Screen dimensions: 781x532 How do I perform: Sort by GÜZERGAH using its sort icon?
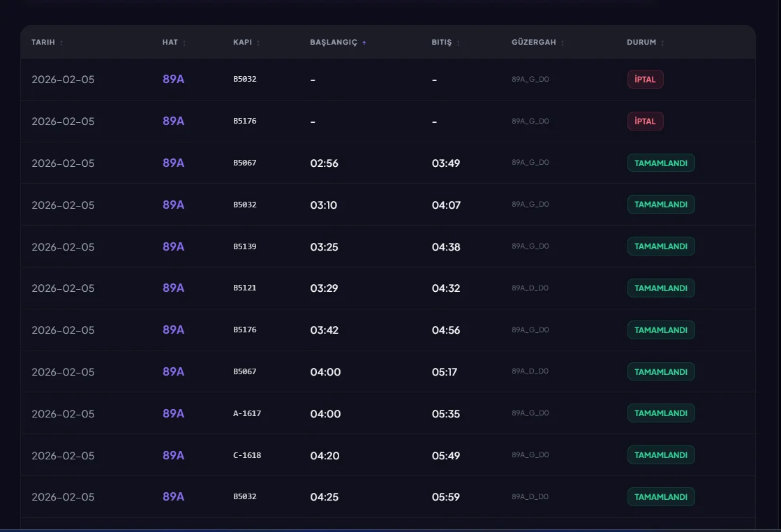click(x=563, y=43)
